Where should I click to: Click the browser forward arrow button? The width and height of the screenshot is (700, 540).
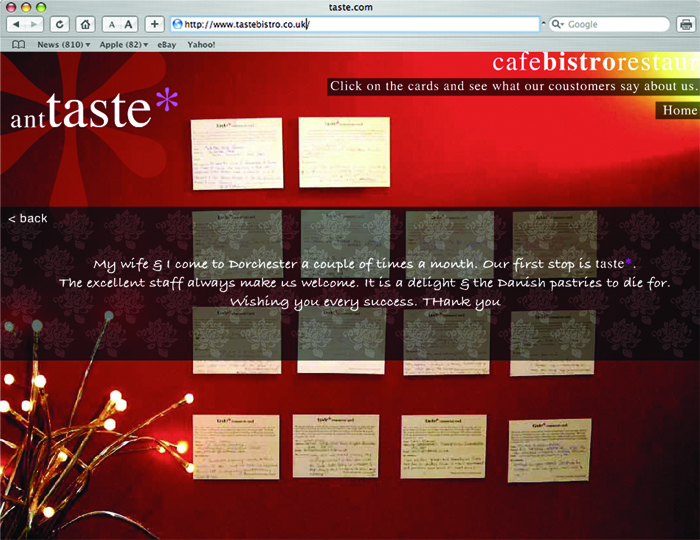34,24
